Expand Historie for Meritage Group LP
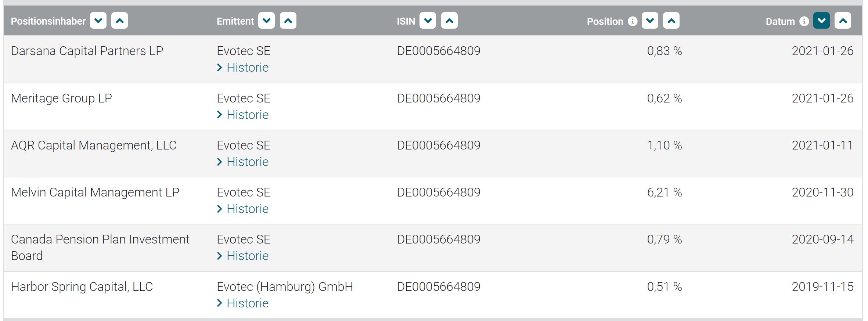 [x=247, y=115]
